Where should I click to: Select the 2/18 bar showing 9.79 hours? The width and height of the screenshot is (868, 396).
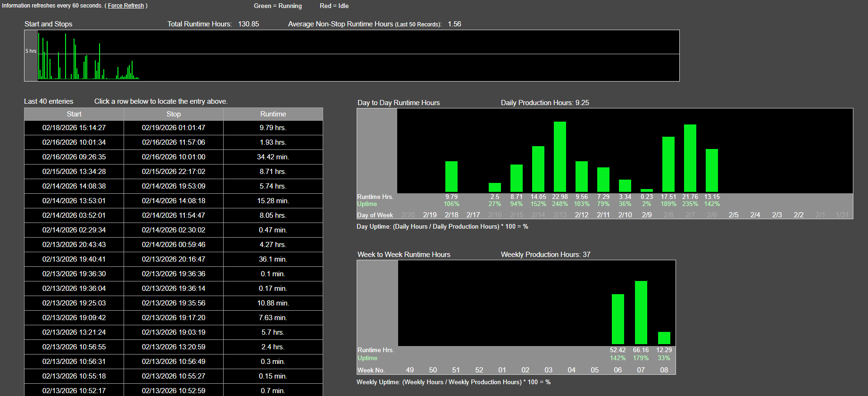coord(451,176)
